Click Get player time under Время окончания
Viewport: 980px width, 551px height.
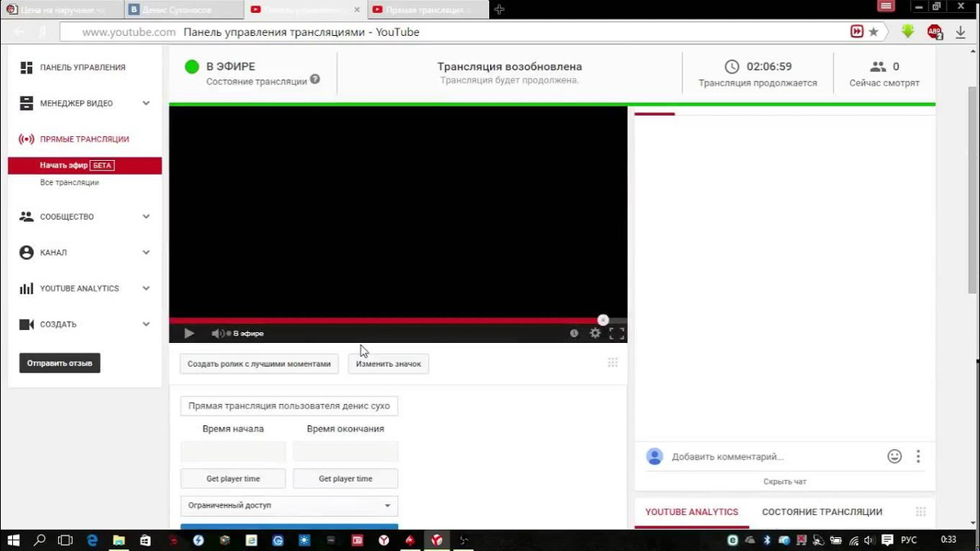pyautogui.click(x=345, y=478)
